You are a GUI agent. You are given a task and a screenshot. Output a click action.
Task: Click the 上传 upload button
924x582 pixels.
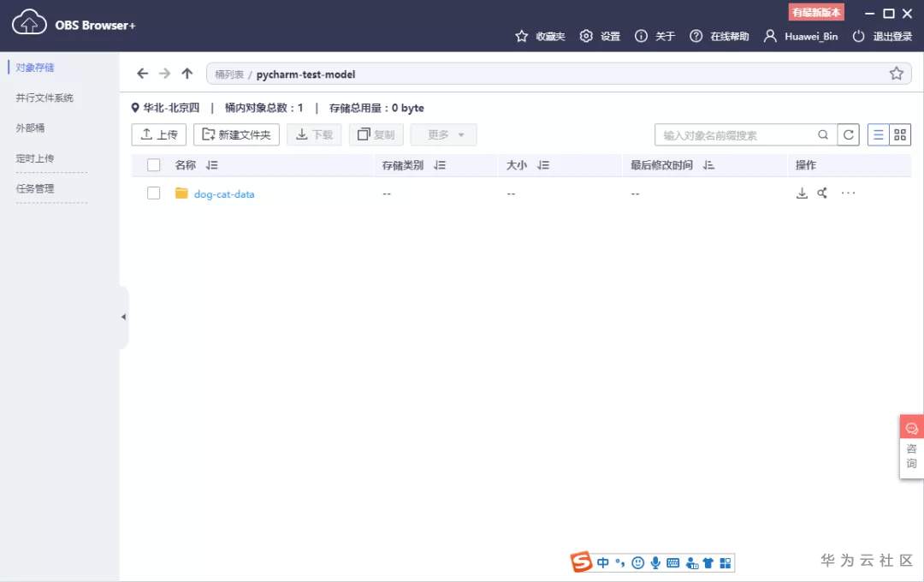coord(159,134)
